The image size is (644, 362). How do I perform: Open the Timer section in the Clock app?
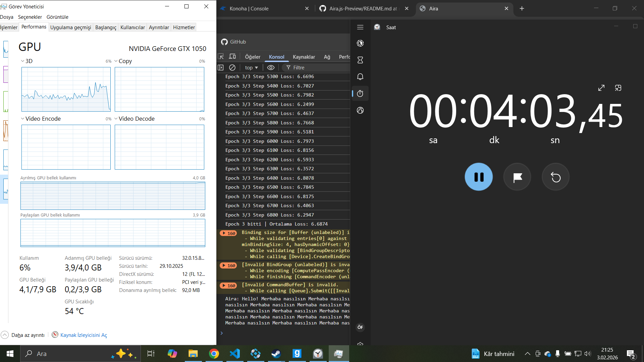click(x=360, y=60)
